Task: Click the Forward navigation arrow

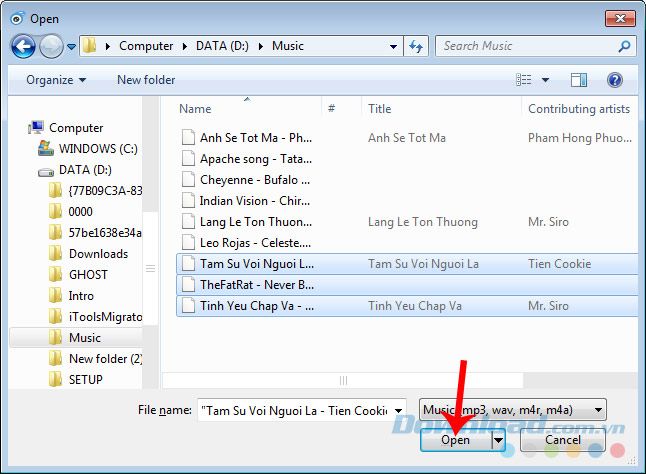Action: (x=51, y=46)
